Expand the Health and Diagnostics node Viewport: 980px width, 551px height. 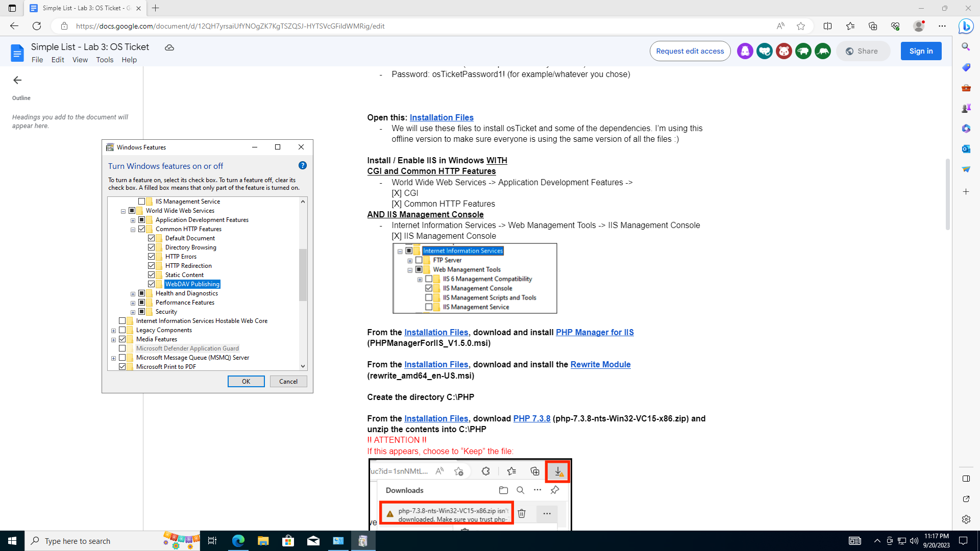(133, 293)
